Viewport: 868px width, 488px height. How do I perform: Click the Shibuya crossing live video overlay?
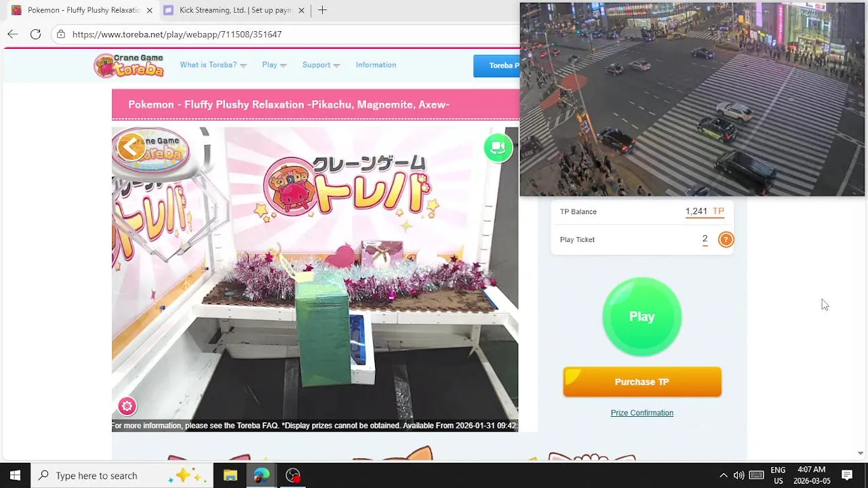(692, 100)
